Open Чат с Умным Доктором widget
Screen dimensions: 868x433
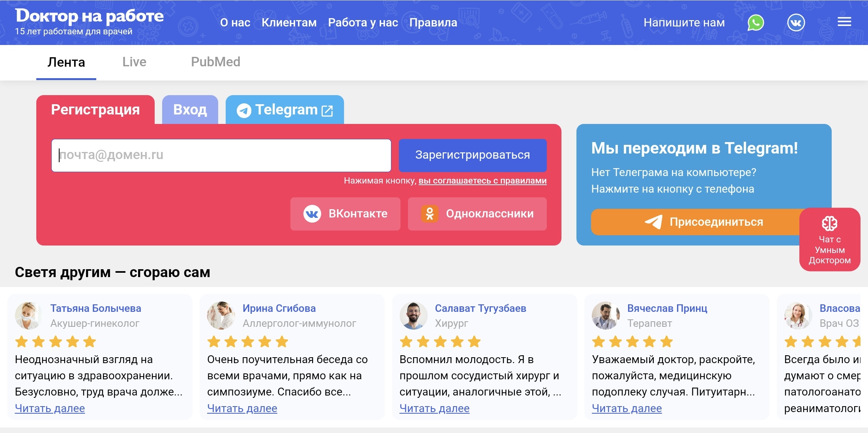[829, 239]
